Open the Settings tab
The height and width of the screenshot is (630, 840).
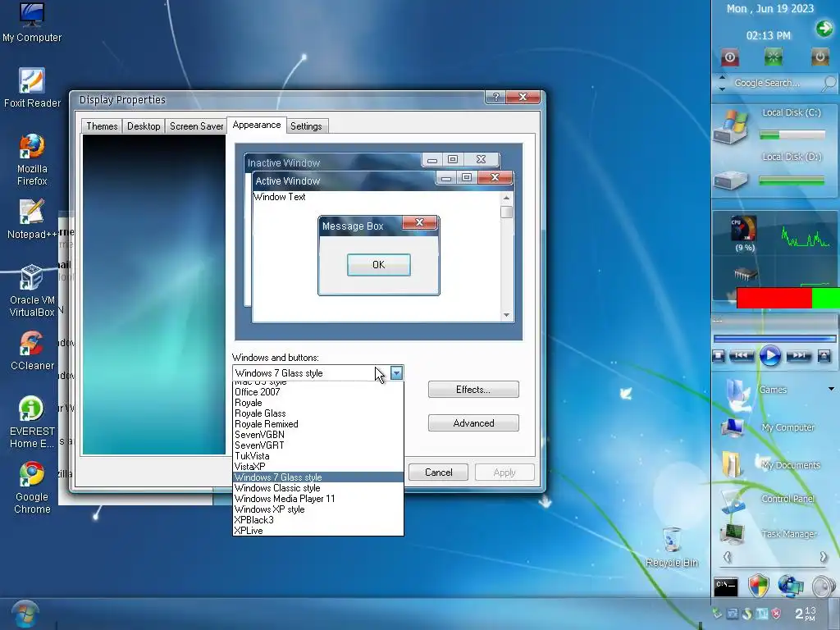click(x=306, y=126)
